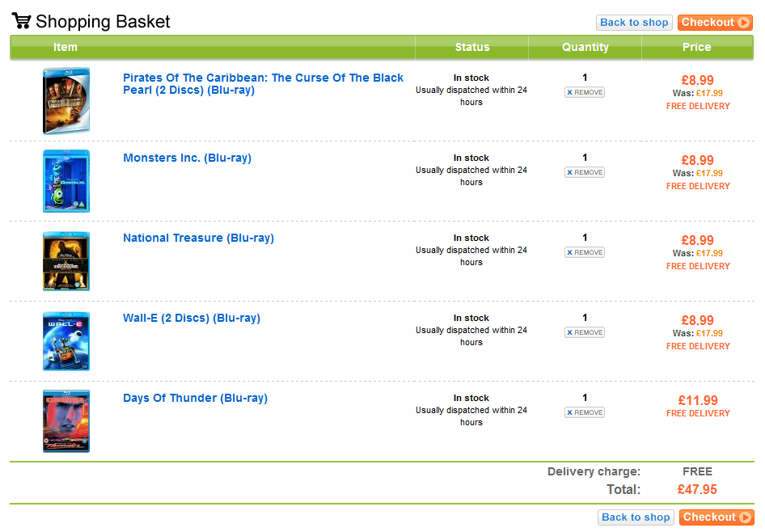Remove Days Of Thunder from basket
This screenshot has width=765, height=532.
[x=585, y=412]
